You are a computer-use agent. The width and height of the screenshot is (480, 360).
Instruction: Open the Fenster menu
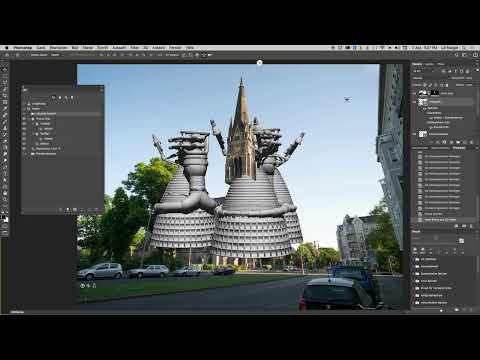point(175,48)
